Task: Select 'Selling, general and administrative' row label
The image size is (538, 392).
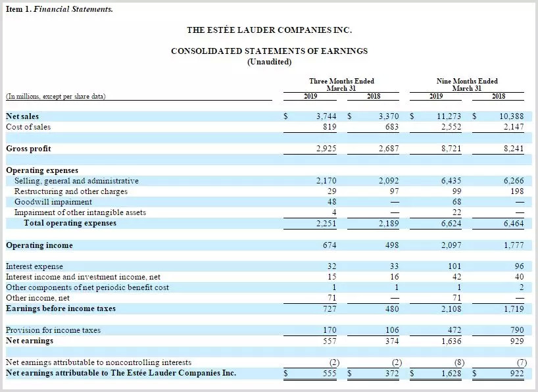Action: pos(76,181)
